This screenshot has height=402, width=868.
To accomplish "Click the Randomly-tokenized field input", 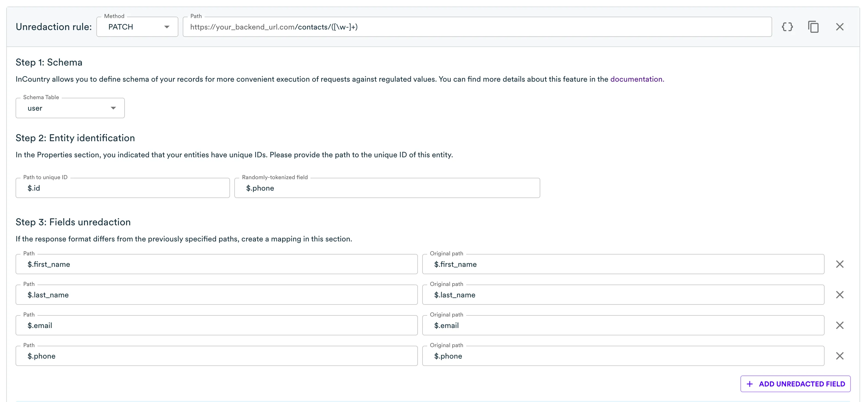I will click(387, 188).
